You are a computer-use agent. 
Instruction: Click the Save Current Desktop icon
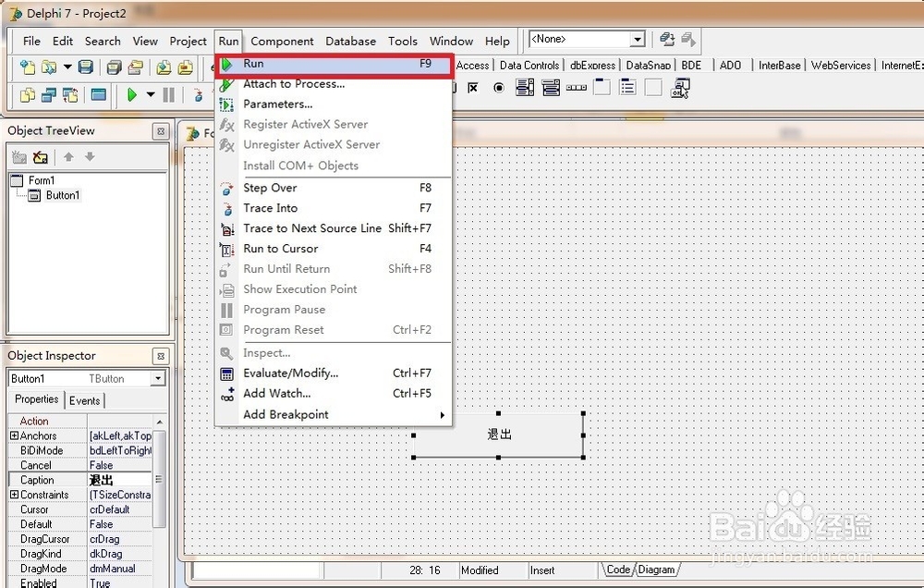(x=667, y=40)
